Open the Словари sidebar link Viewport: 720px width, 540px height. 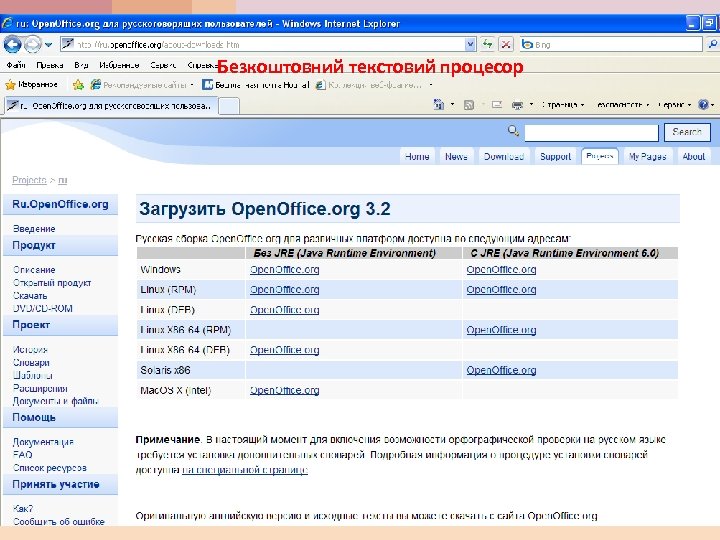(x=31, y=363)
